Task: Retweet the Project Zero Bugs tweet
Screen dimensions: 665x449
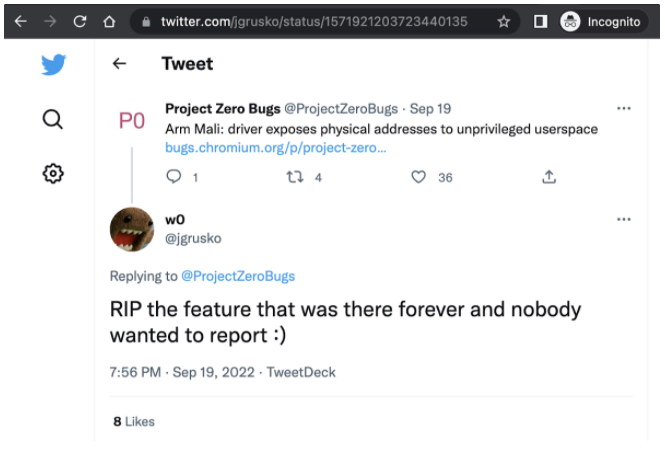Action: (295, 177)
